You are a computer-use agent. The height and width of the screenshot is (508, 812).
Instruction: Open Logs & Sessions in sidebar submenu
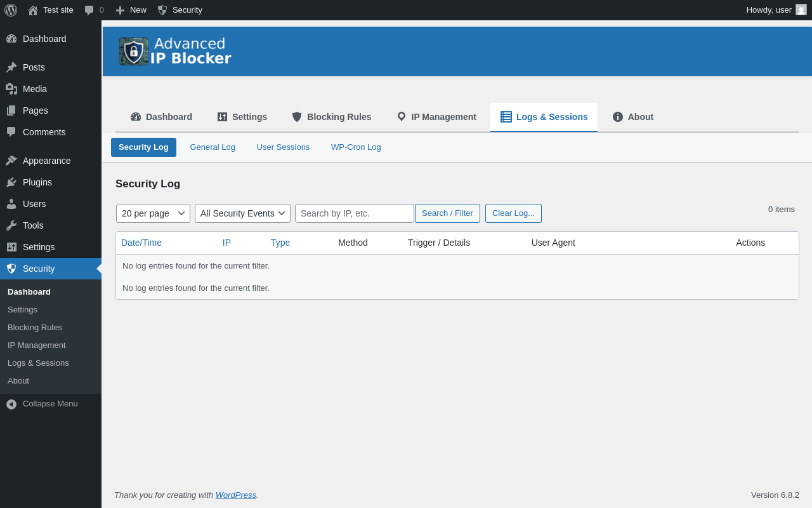coord(38,363)
